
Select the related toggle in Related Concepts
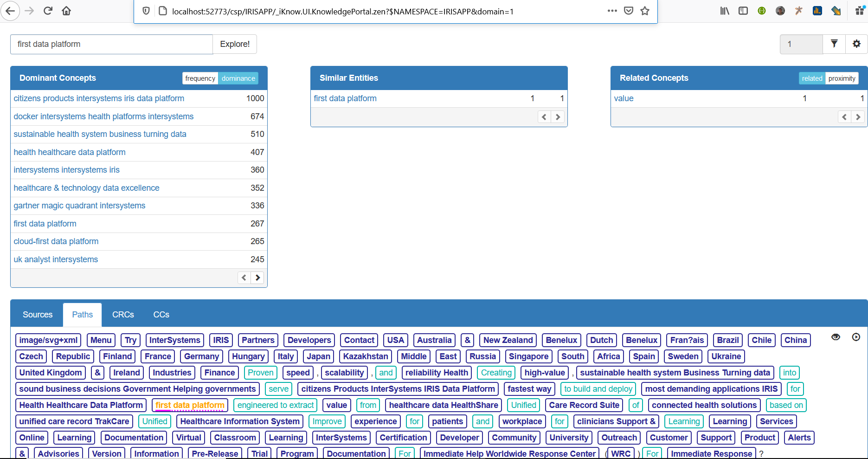click(x=812, y=78)
